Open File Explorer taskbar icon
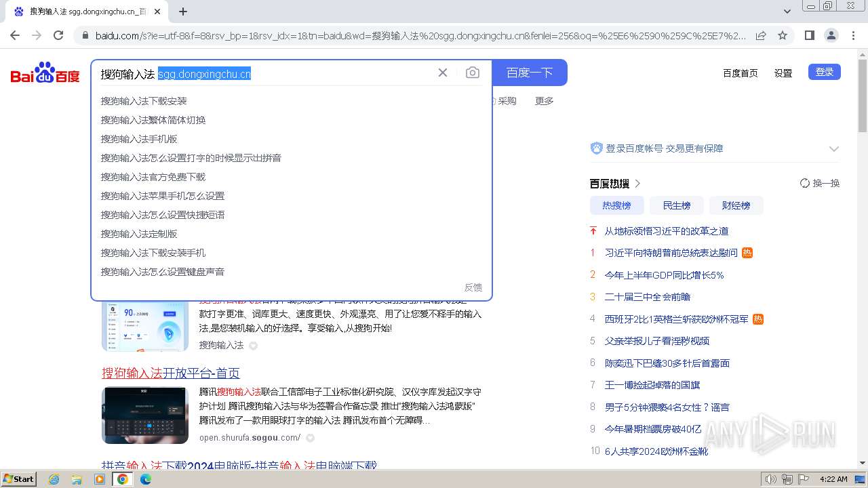The height and width of the screenshot is (488, 868). tap(77, 479)
